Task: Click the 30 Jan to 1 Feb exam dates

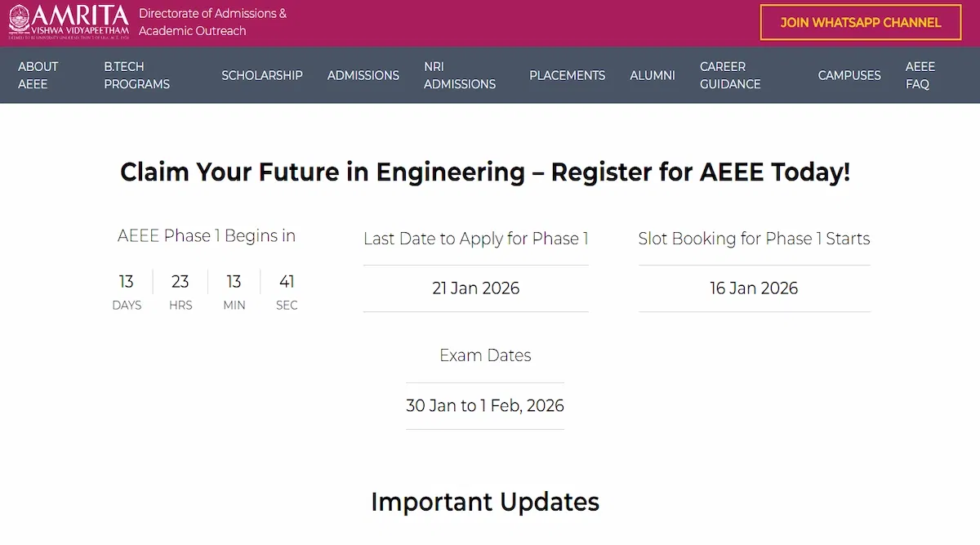Action: (484, 406)
